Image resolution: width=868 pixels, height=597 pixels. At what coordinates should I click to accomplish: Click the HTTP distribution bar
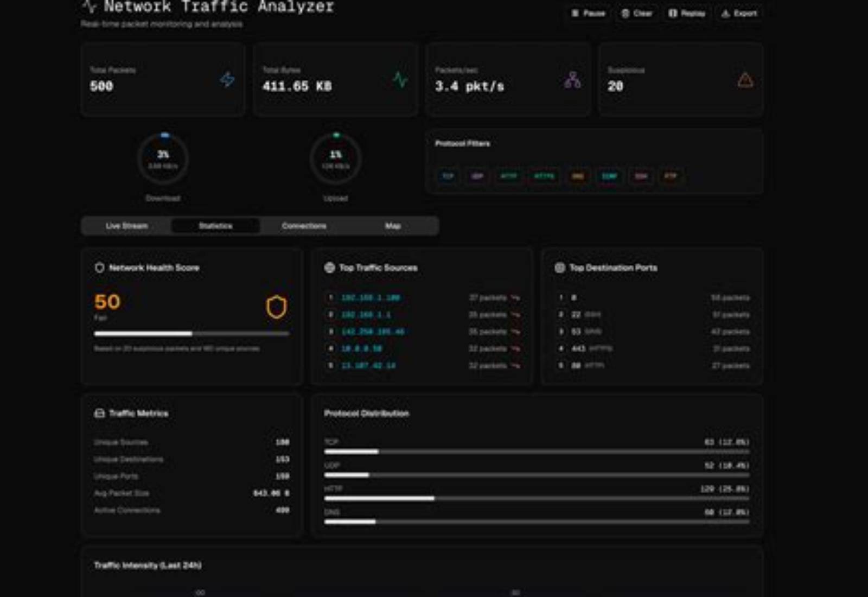tap(537, 498)
